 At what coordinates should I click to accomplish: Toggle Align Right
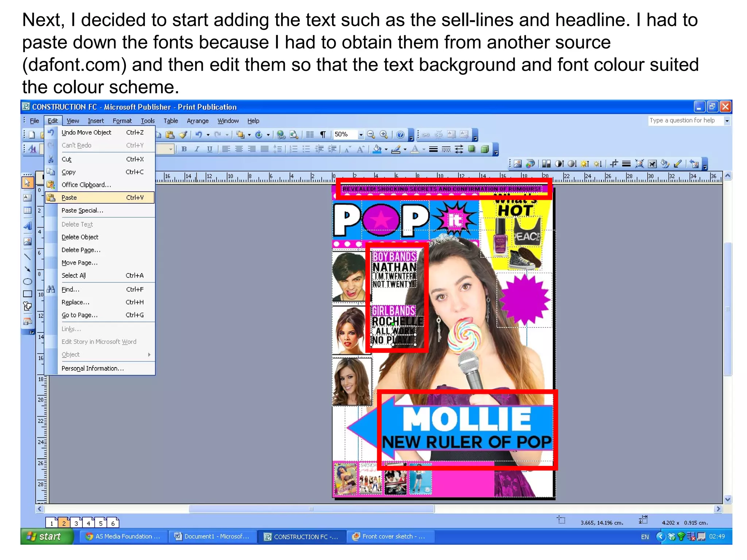coord(252,149)
